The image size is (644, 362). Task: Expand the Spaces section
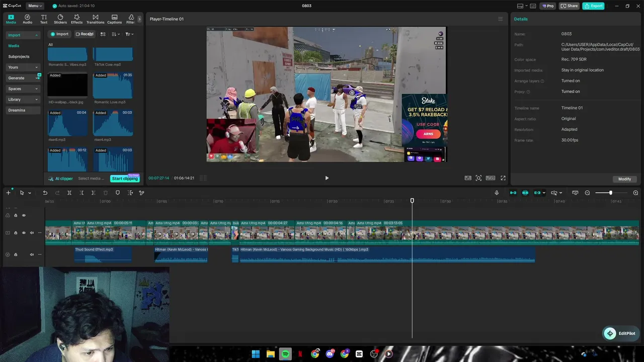(x=23, y=88)
